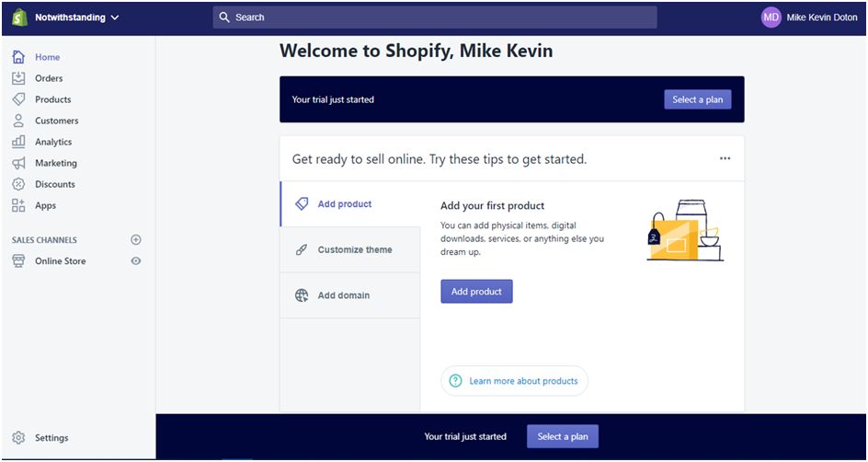View Online Store with the eye icon
The height and width of the screenshot is (462, 868).
pyautogui.click(x=136, y=261)
